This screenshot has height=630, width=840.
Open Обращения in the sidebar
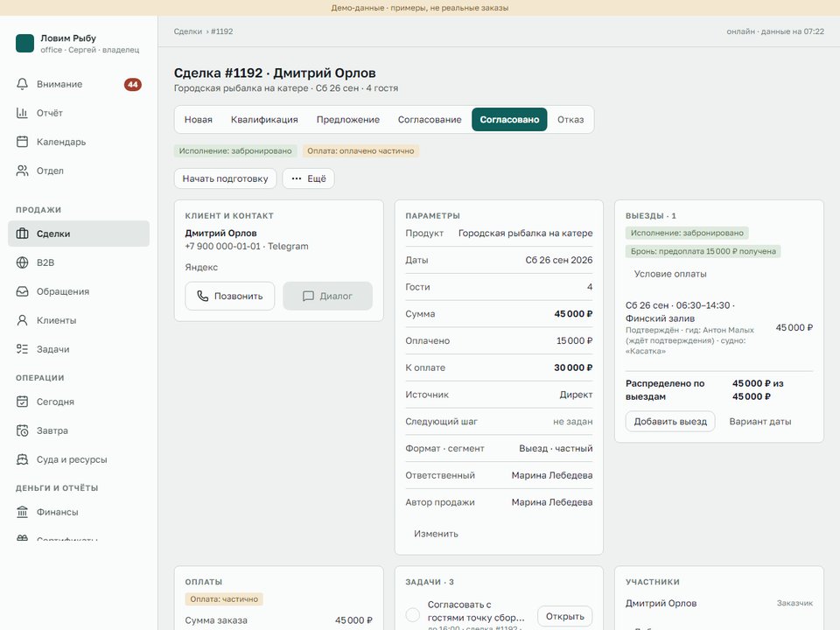pyautogui.click(x=79, y=291)
